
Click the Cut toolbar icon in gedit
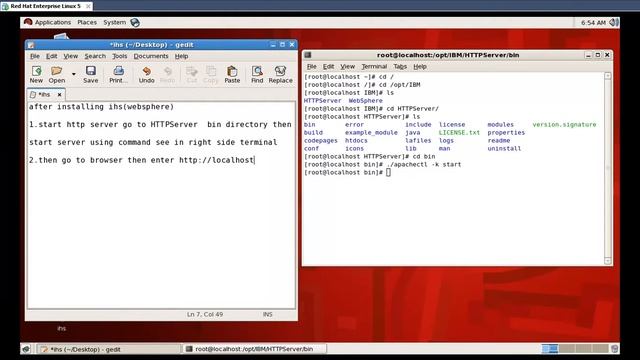click(x=192, y=75)
